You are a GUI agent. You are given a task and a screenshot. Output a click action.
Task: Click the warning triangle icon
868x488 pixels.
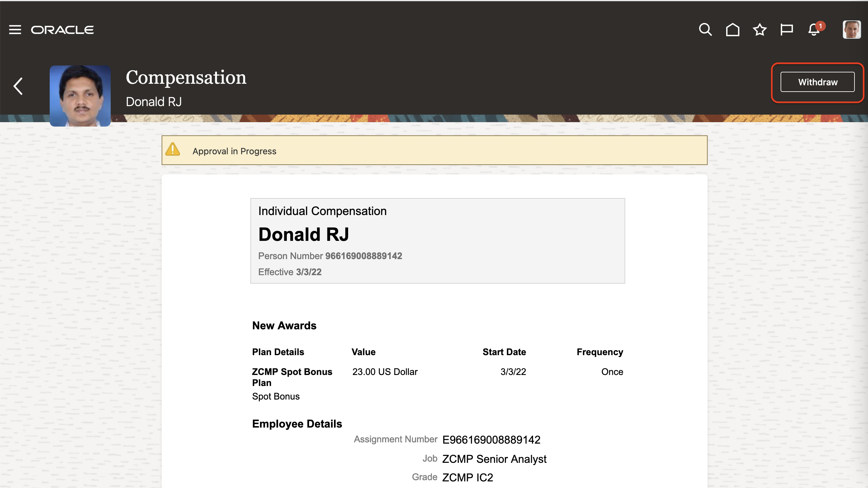(x=173, y=150)
